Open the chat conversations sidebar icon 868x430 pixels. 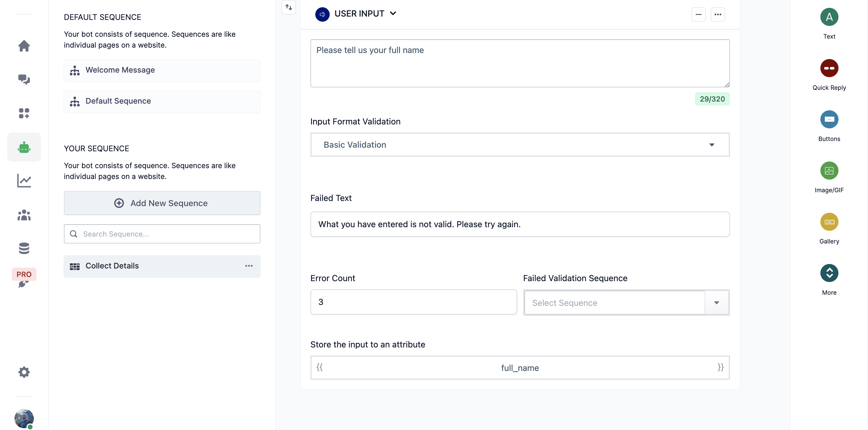pos(24,80)
